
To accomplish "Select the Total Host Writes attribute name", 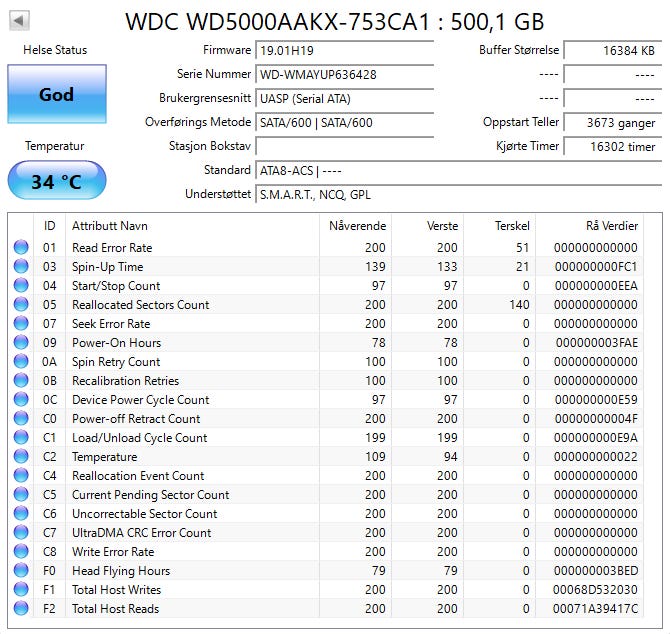I will coord(116,590).
